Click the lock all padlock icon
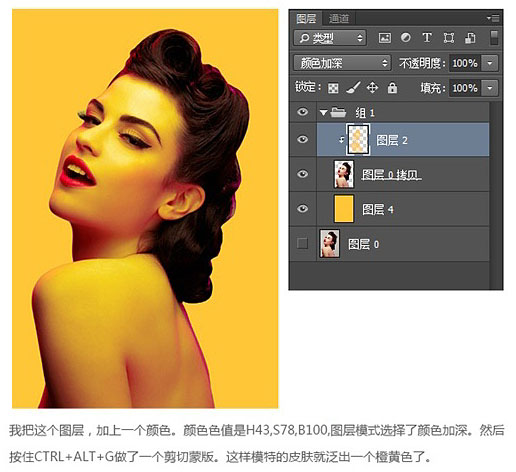This screenshot has width=516, height=472. coord(392,88)
